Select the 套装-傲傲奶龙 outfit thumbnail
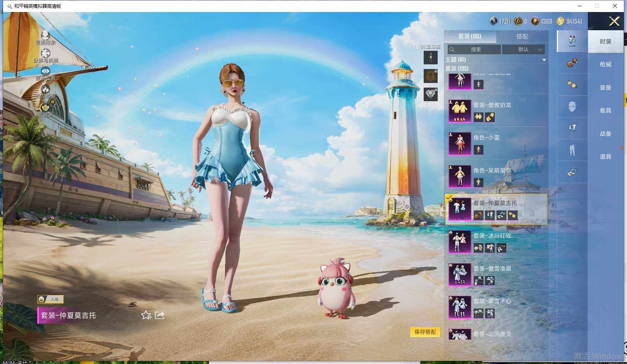Screen dimensions: 627x364 coord(460,111)
